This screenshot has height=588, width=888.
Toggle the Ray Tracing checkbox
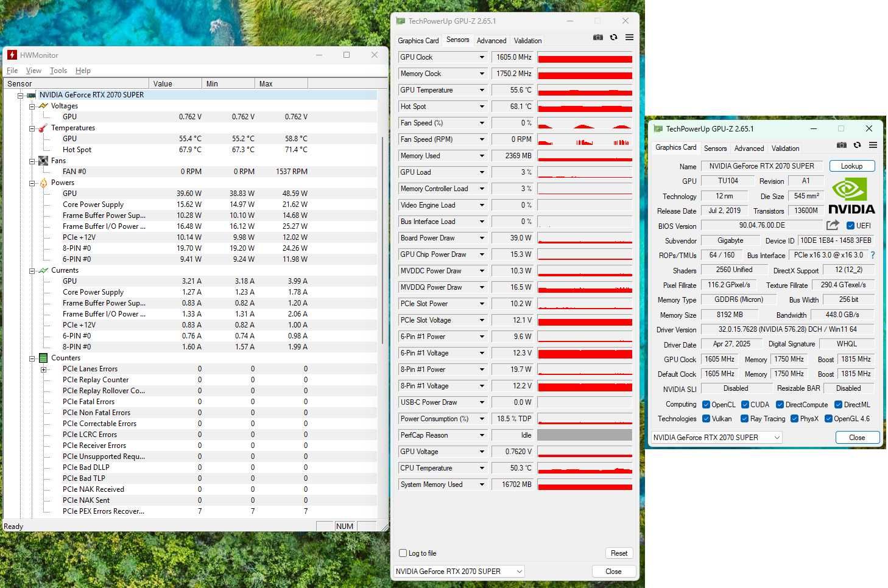point(745,419)
